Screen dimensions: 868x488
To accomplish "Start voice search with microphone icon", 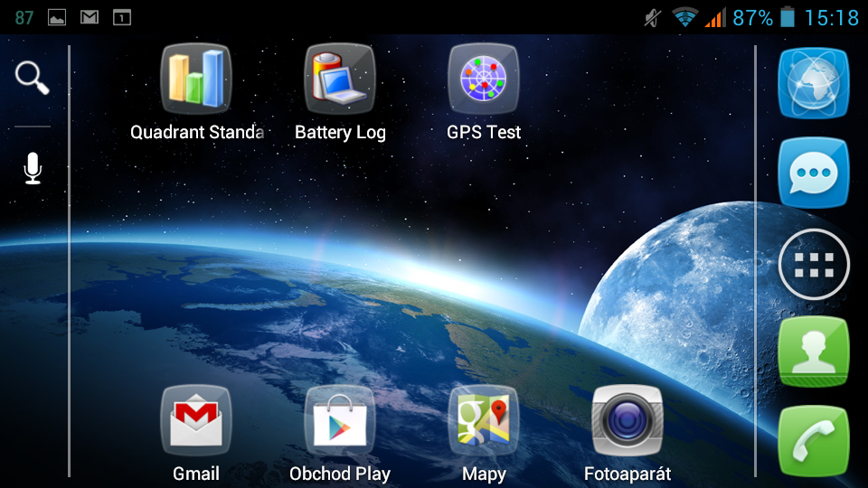I will click(x=33, y=169).
